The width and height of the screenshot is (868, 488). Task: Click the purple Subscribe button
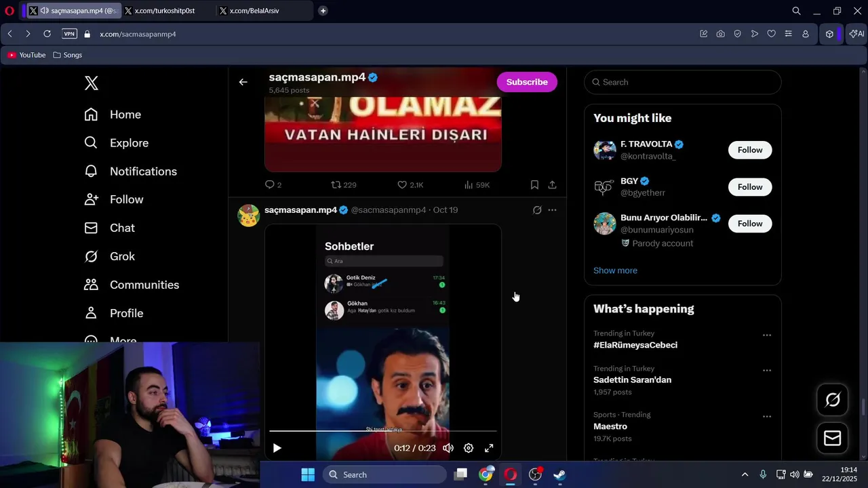pyautogui.click(x=527, y=82)
